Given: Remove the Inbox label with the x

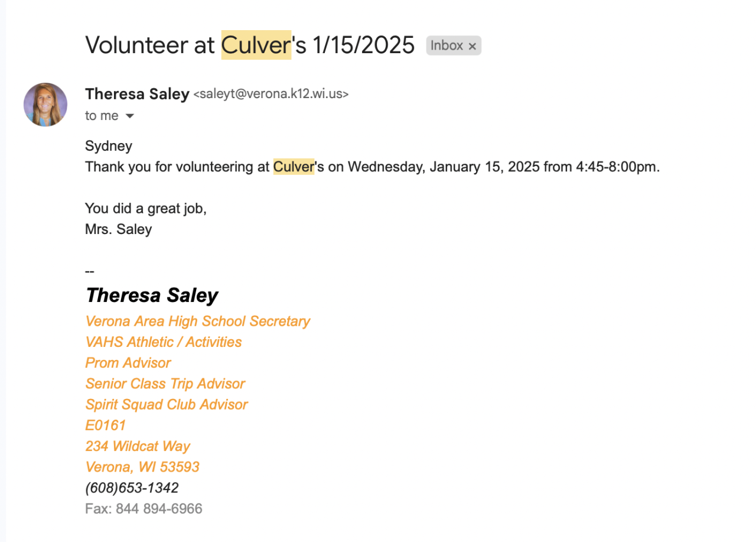Looking at the screenshot, I should coord(472,46).
